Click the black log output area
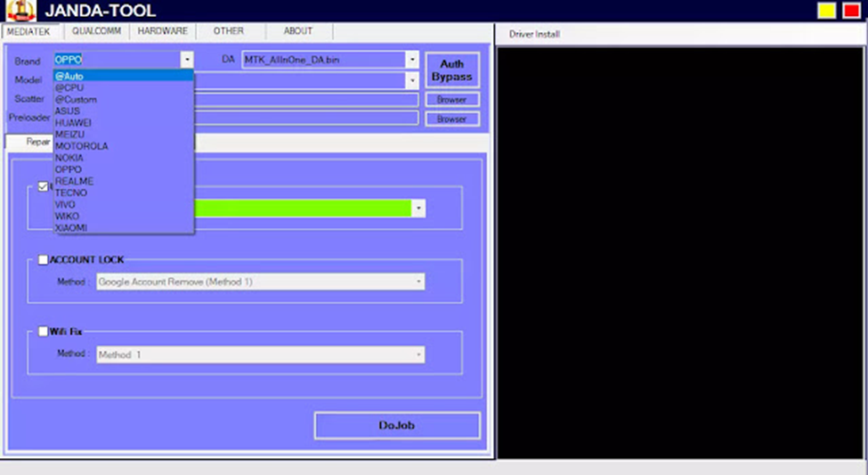This screenshot has height=475, width=868. coord(680,253)
